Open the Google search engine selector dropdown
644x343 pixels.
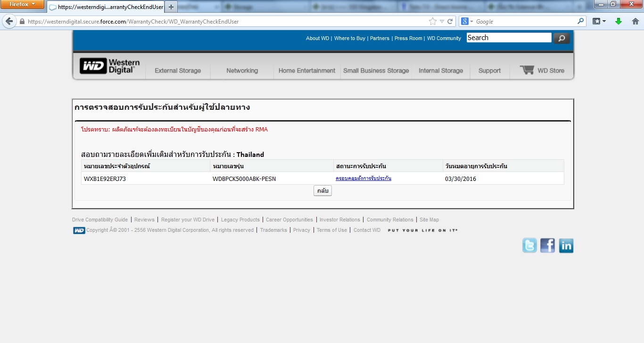[466, 21]
